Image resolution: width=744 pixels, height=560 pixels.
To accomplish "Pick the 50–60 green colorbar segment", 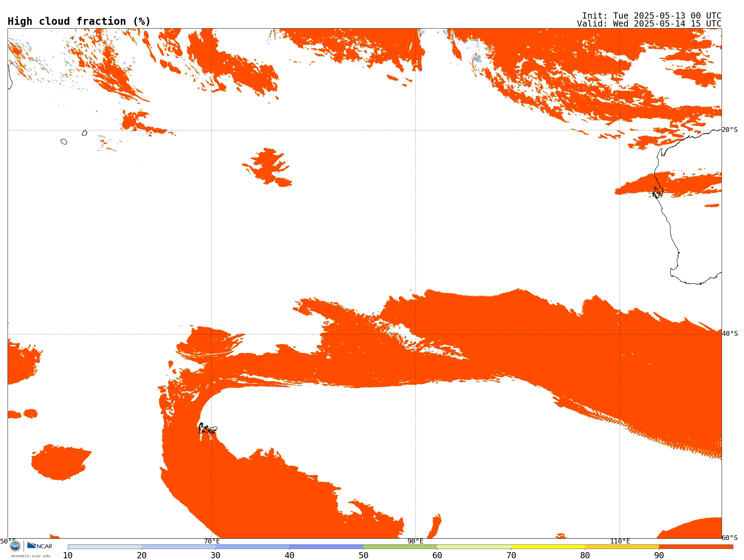I will pyautogui.click(x=400, y=547).
